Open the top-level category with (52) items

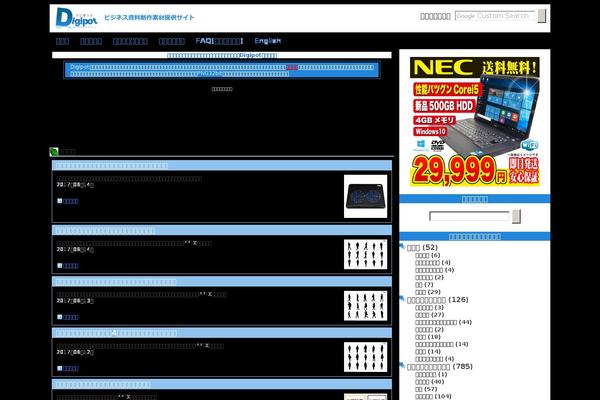click(x=422, y=247)
